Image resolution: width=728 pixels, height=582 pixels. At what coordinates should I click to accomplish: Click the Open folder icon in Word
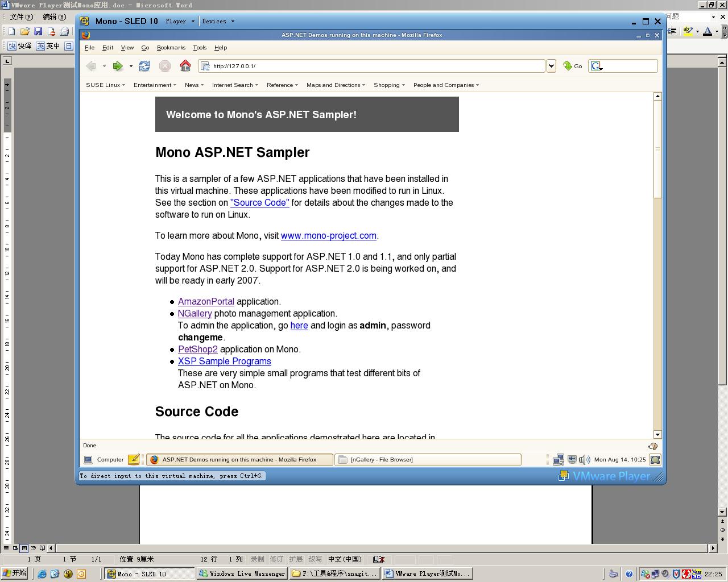[x=24, y=31]
